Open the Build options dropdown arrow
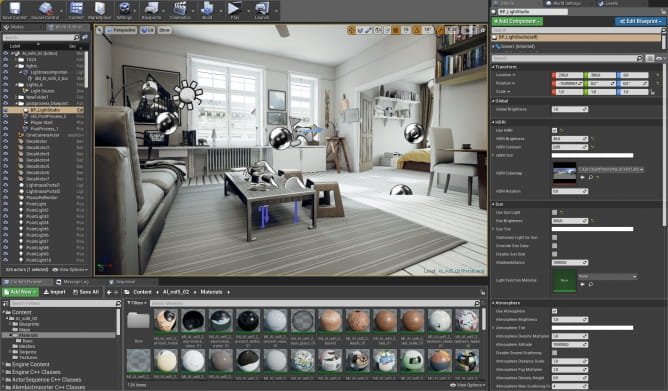 222,11
